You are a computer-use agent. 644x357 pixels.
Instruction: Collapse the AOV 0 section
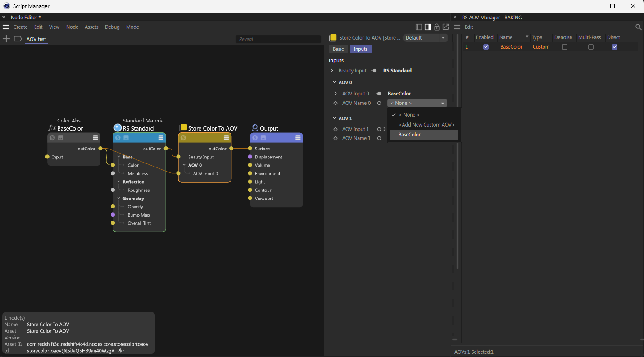click(334, 82)
